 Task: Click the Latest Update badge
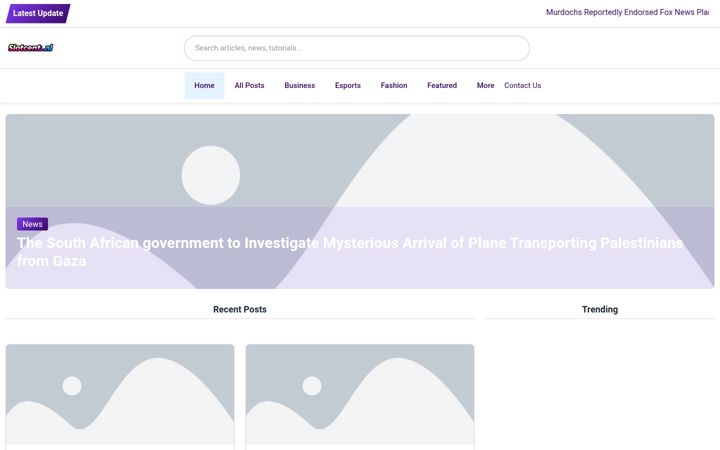point(38,13)
